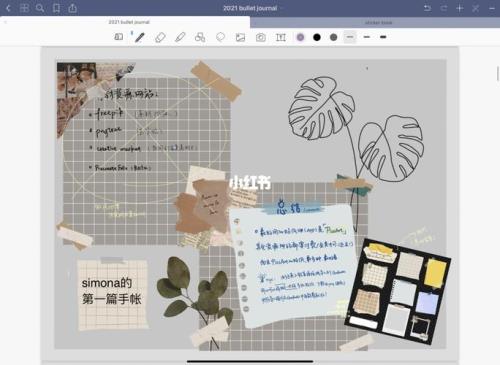500x365 pixels.
Task: Select the Highlighter tool
Action: [x=180, y=37]
